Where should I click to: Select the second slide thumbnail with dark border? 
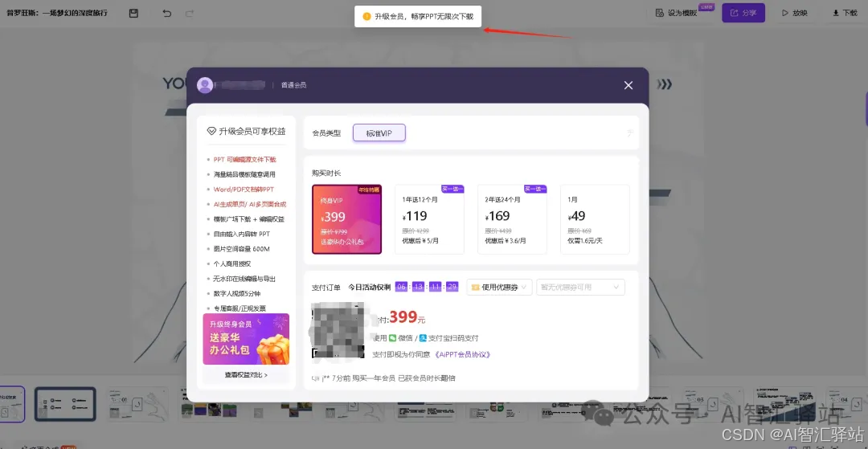65,404
